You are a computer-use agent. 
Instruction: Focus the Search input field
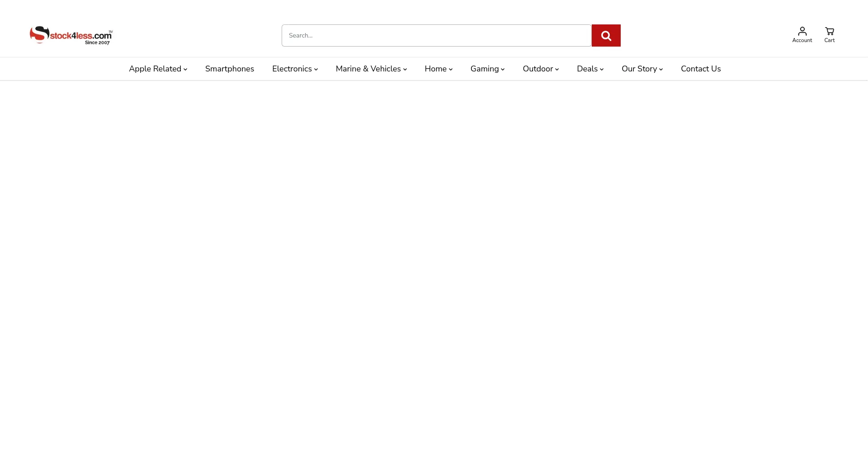point(436,35)
